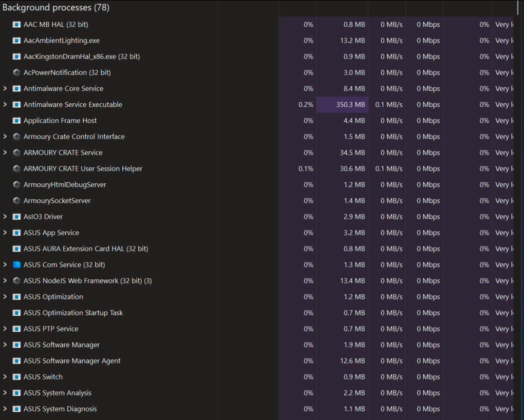The height and width of the screenshot is (420, 524).
Task: Click the ASUS Software Manager Agent icon
Action: tap(16, 361)
